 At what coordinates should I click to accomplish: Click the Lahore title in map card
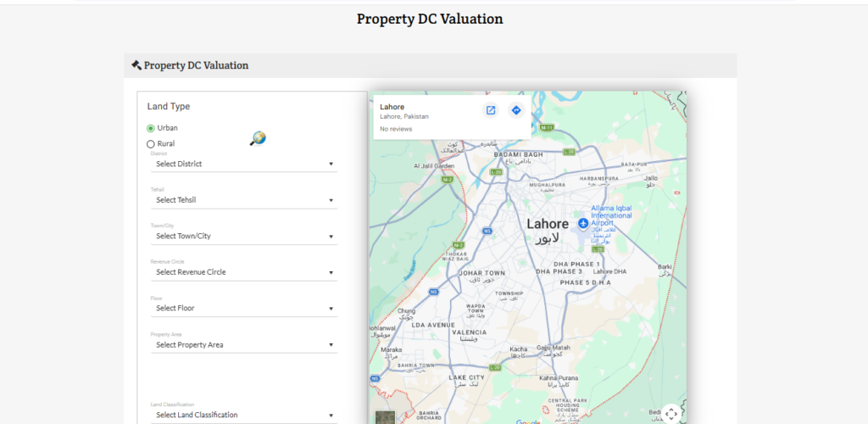point(392,107)
